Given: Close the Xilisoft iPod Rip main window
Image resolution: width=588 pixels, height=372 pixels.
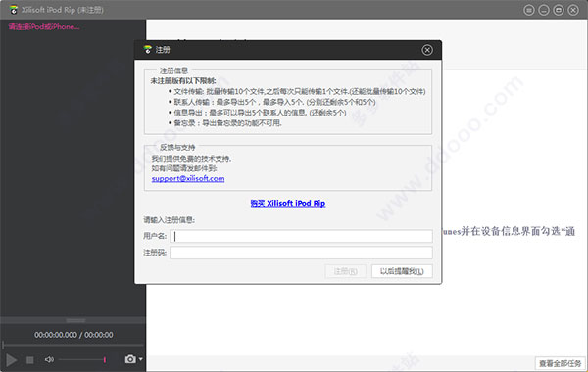Looking at the screenshot, I should pyautogui.click(x=573, y=10).
